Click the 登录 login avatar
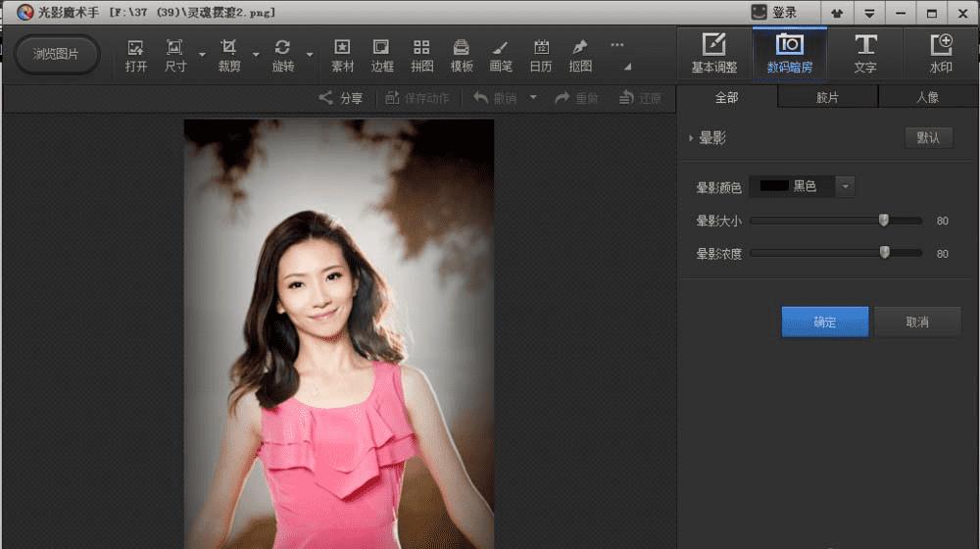 759,12
